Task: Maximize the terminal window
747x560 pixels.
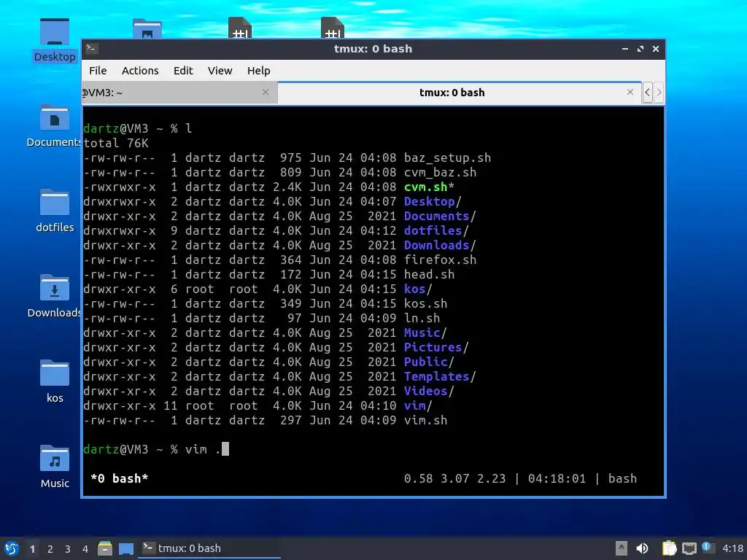Action: [640, 49]
